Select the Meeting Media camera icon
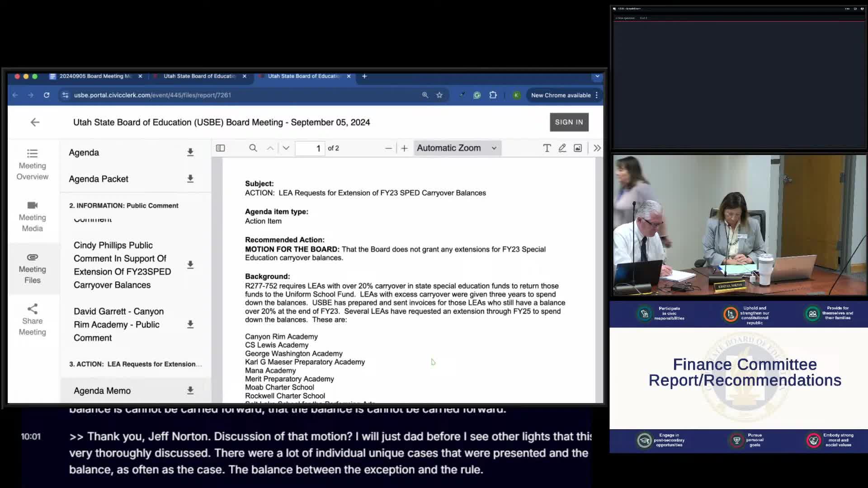868x488 pixels. 32,217
